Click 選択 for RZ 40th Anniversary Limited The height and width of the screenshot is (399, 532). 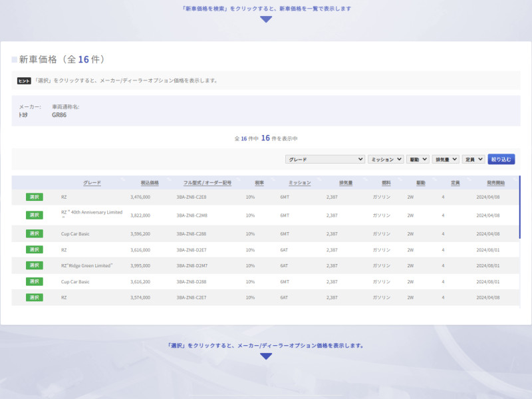pos(35,215)
